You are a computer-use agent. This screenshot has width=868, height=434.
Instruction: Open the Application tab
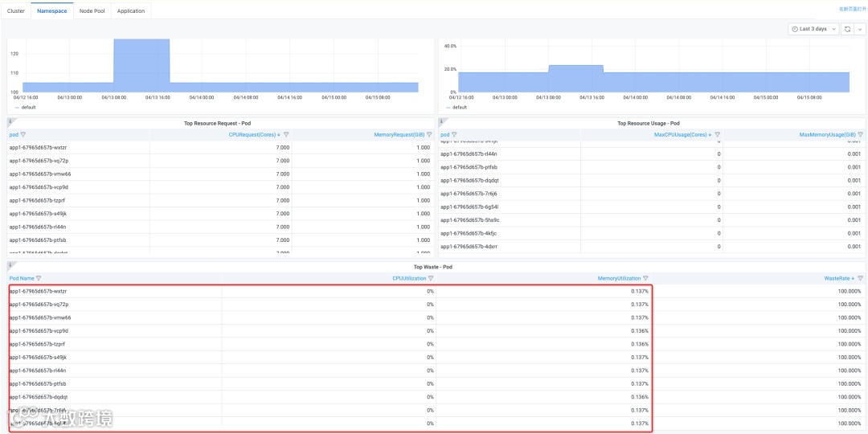tap(131, 11)
